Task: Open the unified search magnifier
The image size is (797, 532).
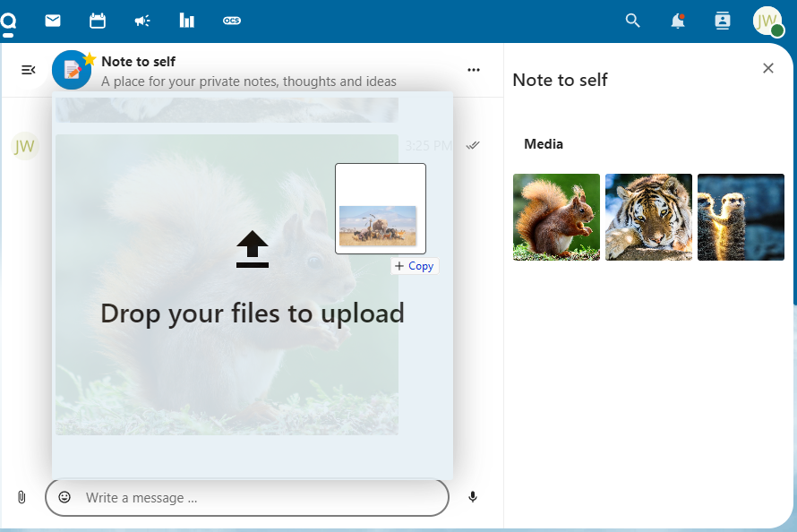Action: click(x=633, y=21)
